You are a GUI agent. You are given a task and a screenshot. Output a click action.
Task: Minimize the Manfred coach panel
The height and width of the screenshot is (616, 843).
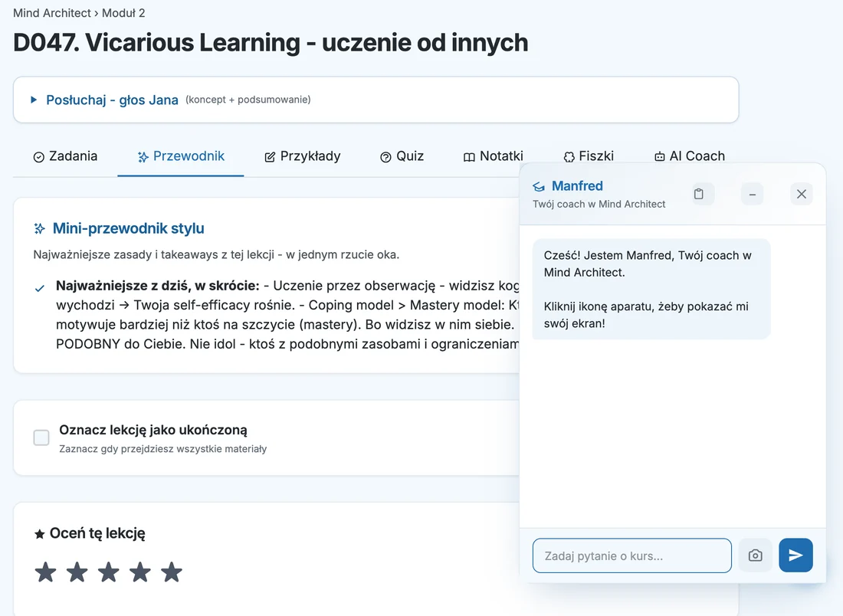coord(752,194)
